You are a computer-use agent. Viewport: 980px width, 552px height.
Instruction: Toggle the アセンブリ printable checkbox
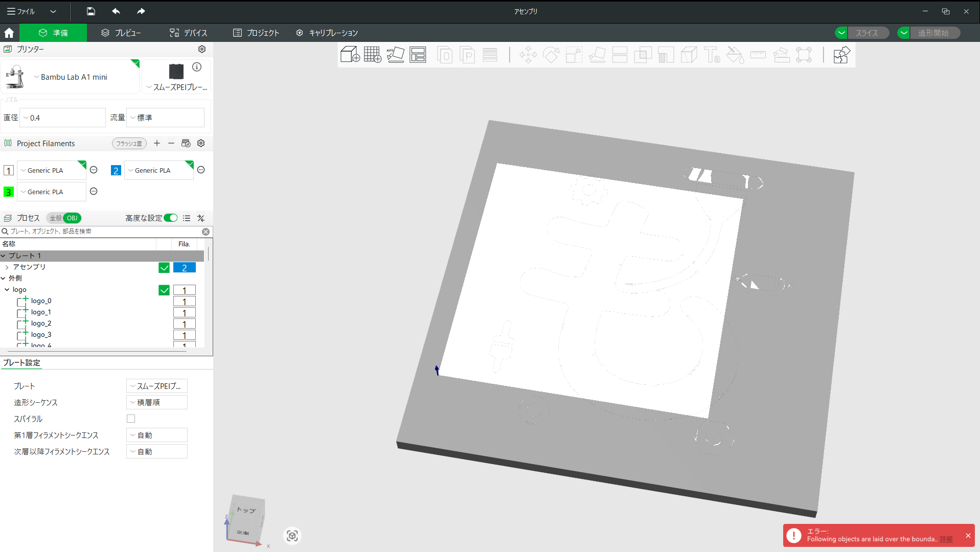(x=164, y=268)
